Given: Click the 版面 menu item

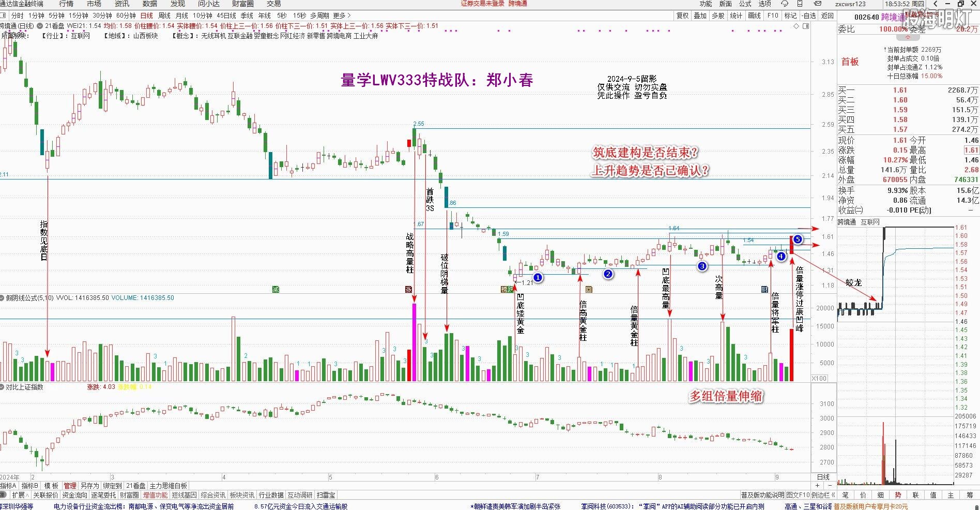Looking at the screenshot, I should point(726,4).
